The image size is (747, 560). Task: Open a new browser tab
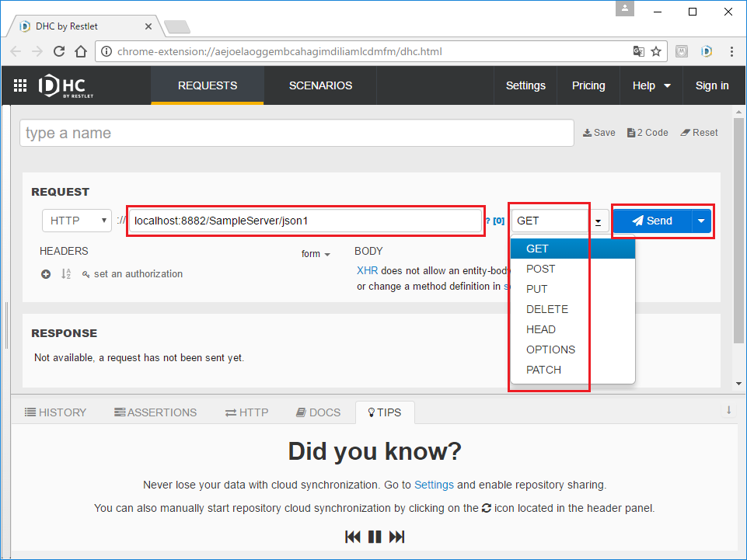coord(177,26)
